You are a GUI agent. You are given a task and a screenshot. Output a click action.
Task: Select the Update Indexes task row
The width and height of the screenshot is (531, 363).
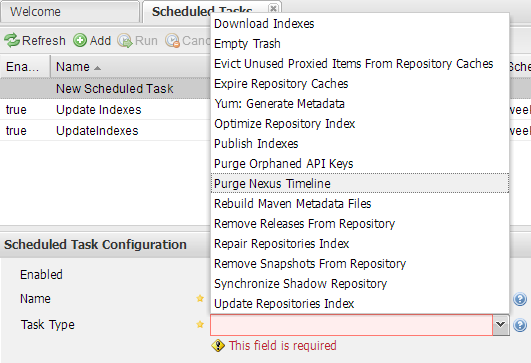105,110
